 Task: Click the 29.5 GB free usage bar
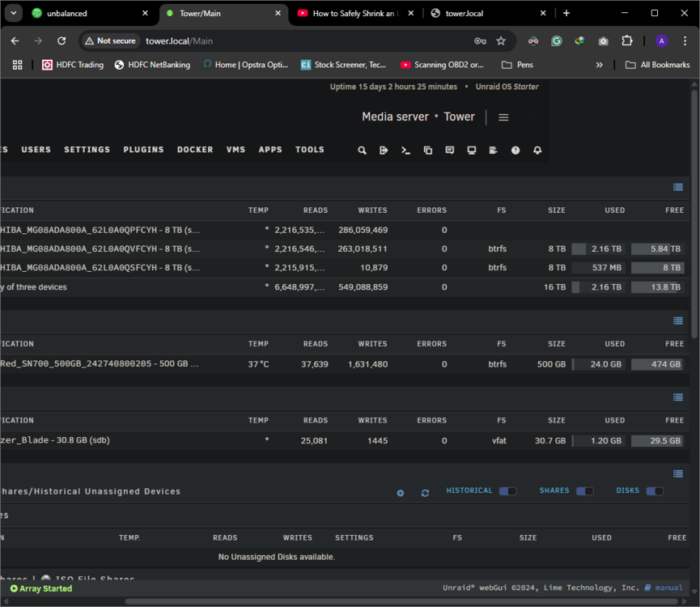tap(656, 441)
